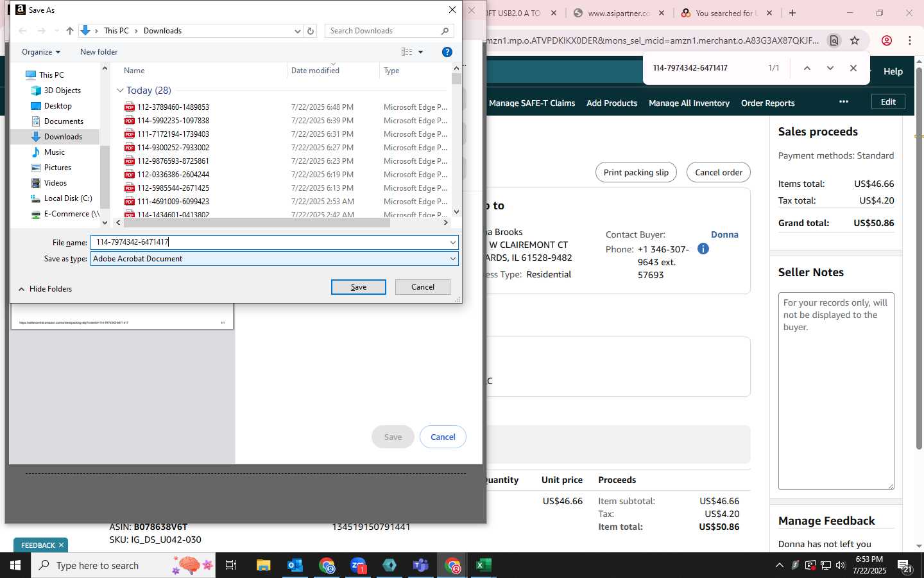
Task: Refresh the Downloads folder listing
Action: 311,31
